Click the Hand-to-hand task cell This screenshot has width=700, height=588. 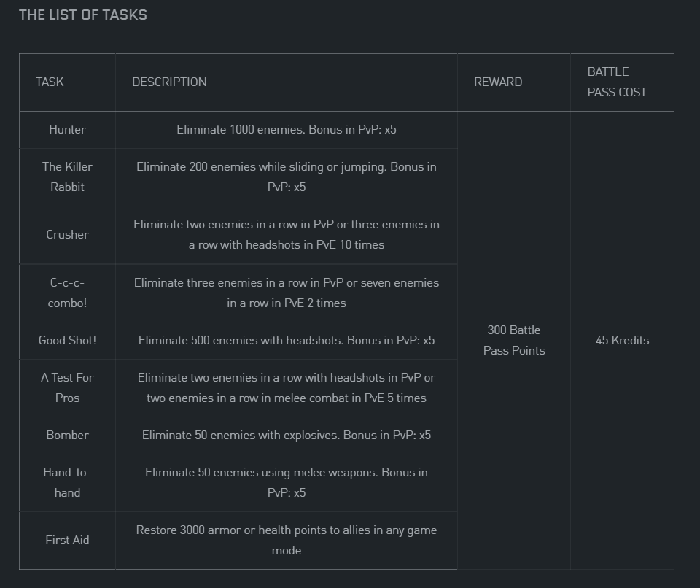click(67, 482)
